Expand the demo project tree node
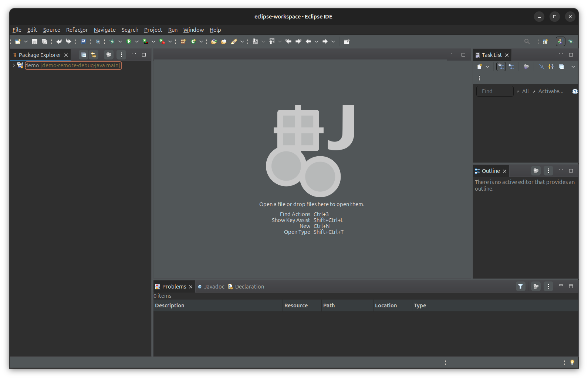Image resolution: width=588 pixels, height=379 pixels. tap(14, 65)
